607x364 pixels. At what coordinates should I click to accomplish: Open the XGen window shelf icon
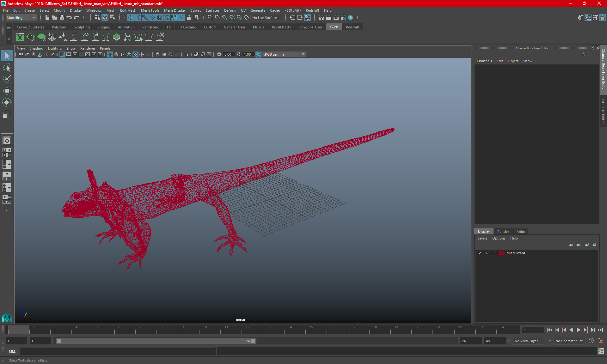[x=20, y=37]
